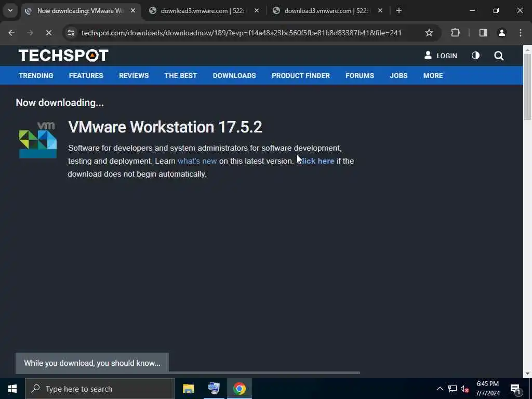This screenshot has width=532, height=399.
Task: Open the Windows Start button
Action: click(12, 389)
